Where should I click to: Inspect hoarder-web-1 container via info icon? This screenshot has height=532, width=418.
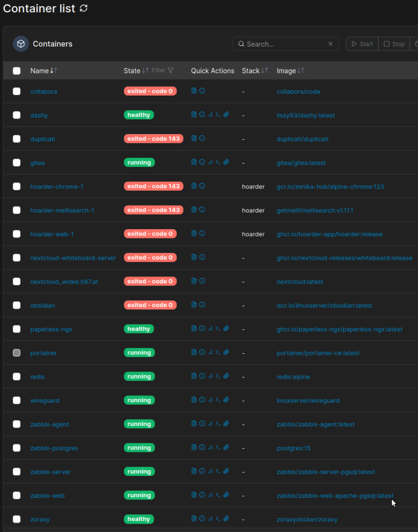[202, 233]
